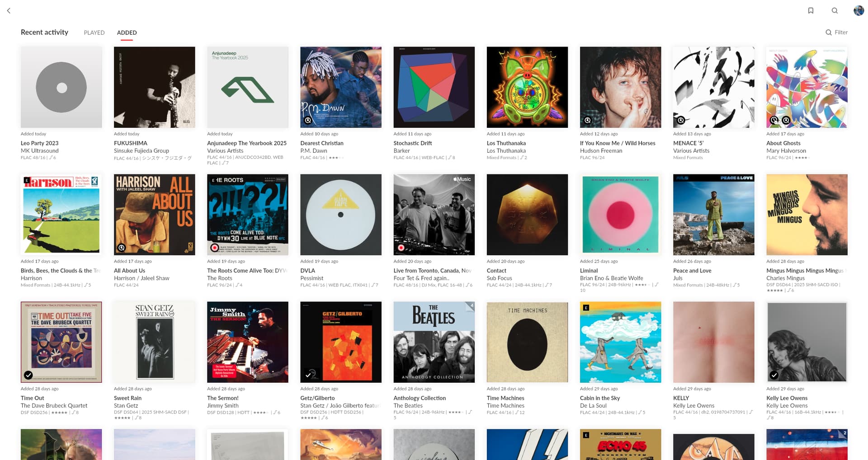868x460 pixels.
Task: Open the Mingus album cover thumbnail
Action: tap(807, 215)
